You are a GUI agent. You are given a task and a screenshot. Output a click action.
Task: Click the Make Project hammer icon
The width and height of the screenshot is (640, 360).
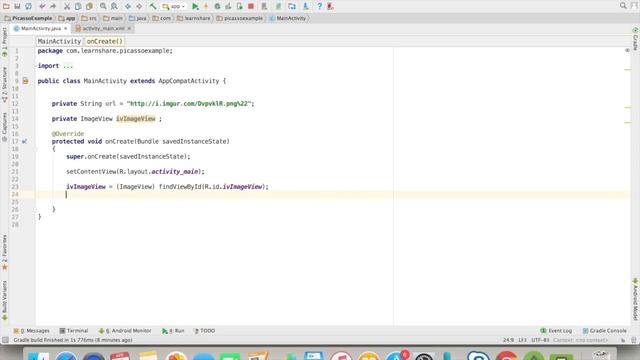pos(153,6)
